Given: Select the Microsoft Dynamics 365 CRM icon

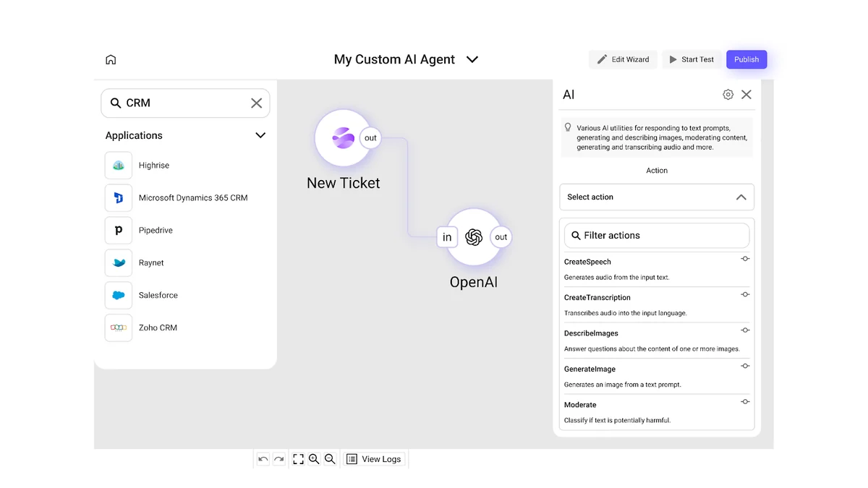Looking at the screenshot, I should tap(119, 198).
